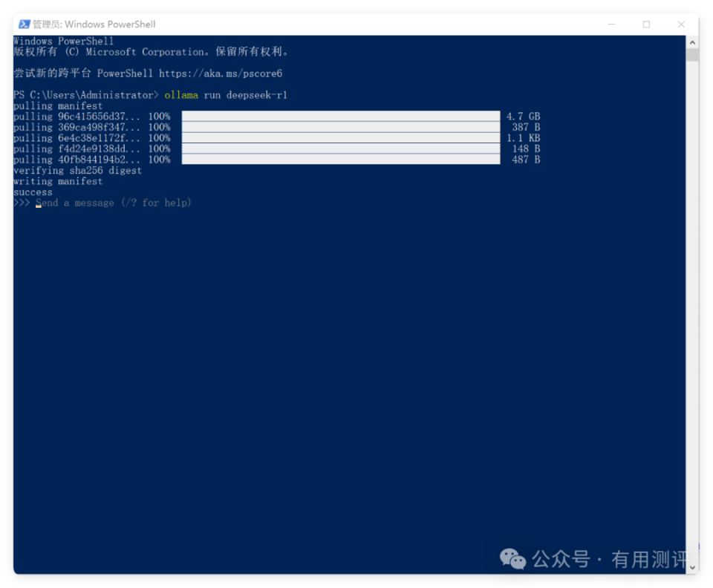The width and height of the screenshot is (713, 588).
Task: Click the '387 B' size value
Action: 526,127
